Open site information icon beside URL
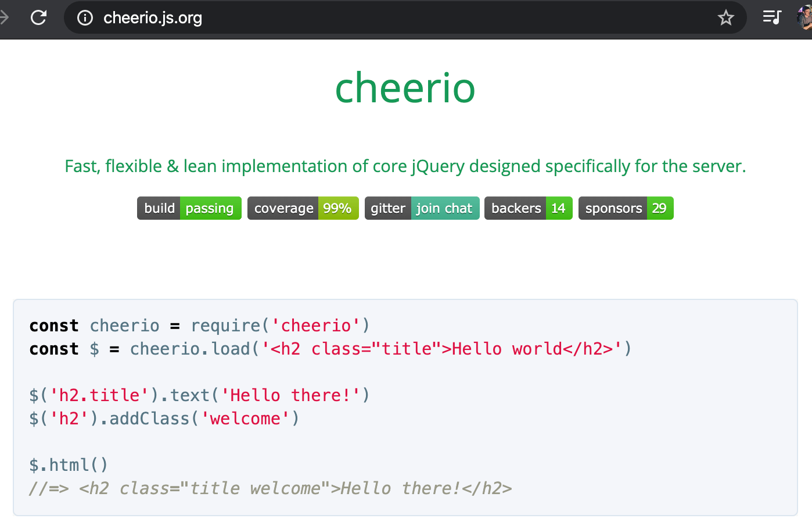812x529 pixels. coord(85,18)
